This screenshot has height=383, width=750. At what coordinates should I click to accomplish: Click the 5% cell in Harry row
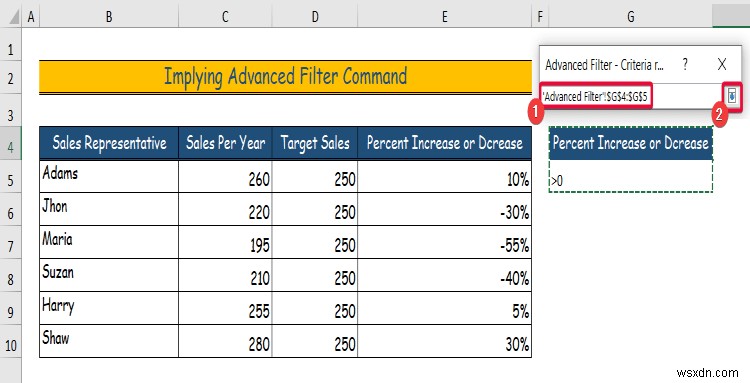[x=444, y=308]
